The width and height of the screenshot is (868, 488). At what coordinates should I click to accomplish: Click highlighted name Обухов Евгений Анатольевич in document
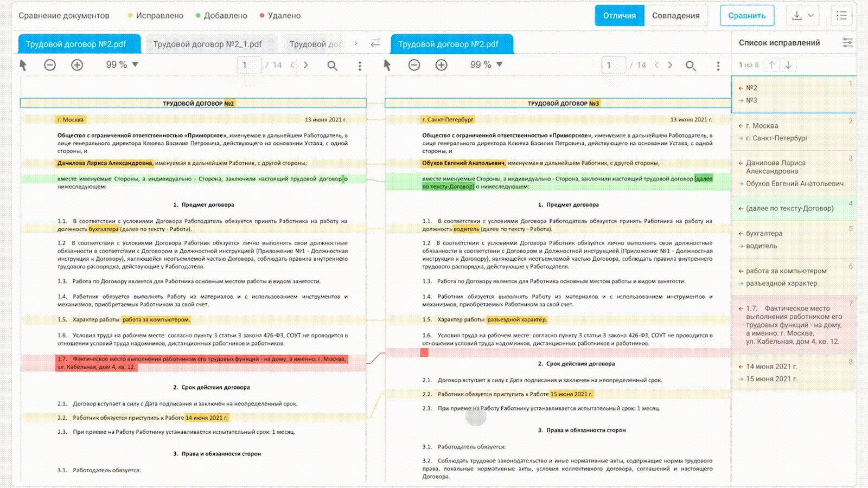pyautogui.click(x=464, y=163)
